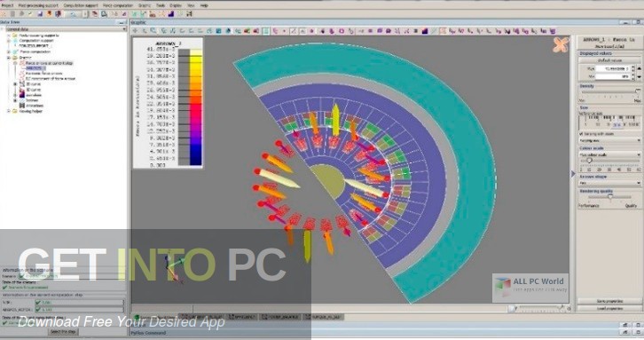
Task: Click the blue staircase icon in main toolbar
Action: (x=171, y=14)
